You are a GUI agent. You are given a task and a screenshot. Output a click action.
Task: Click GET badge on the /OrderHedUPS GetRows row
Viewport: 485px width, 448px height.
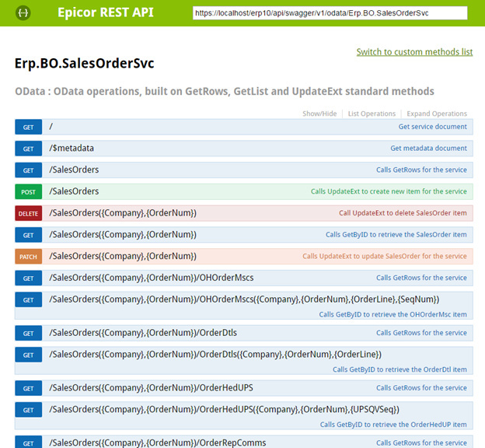click(x=28, y=388)
